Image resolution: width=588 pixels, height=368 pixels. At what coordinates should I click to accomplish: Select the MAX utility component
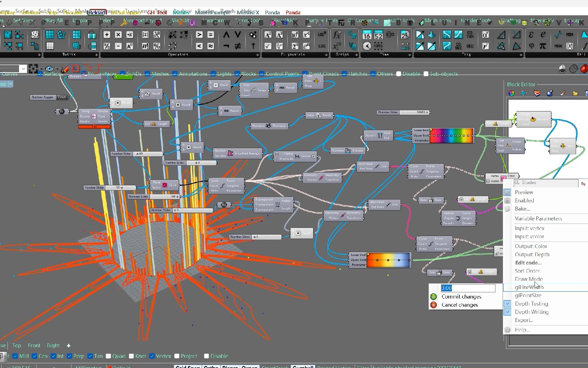pyautogui.click(x=558, y=46)
